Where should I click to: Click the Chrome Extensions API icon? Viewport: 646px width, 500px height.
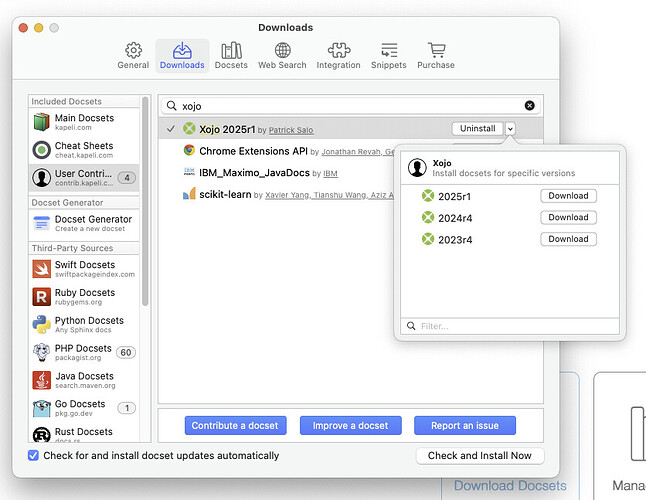click(189, 150)
